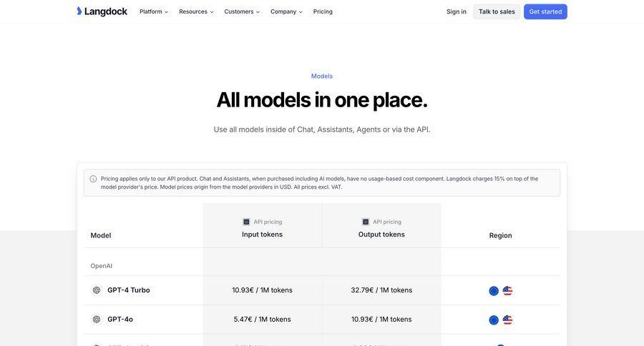Click the 'All models in one place.' heading
This screenshot has width=644, height=346.
322,100
